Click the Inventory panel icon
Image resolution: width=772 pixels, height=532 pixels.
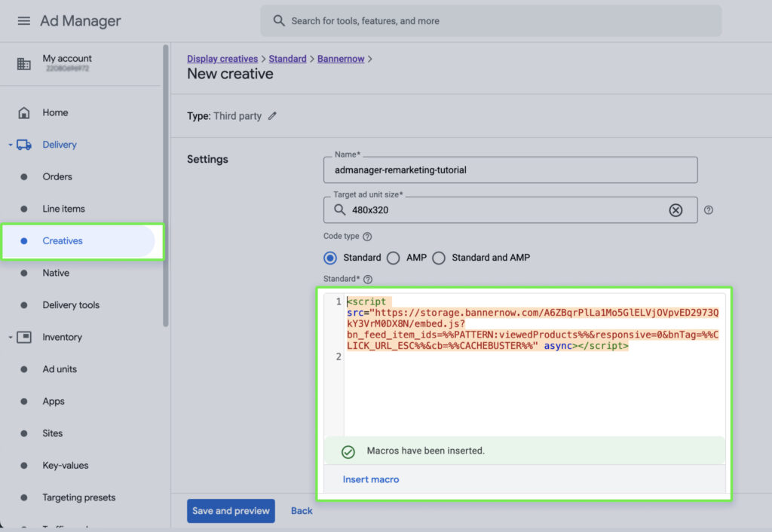tap(23, 337)
